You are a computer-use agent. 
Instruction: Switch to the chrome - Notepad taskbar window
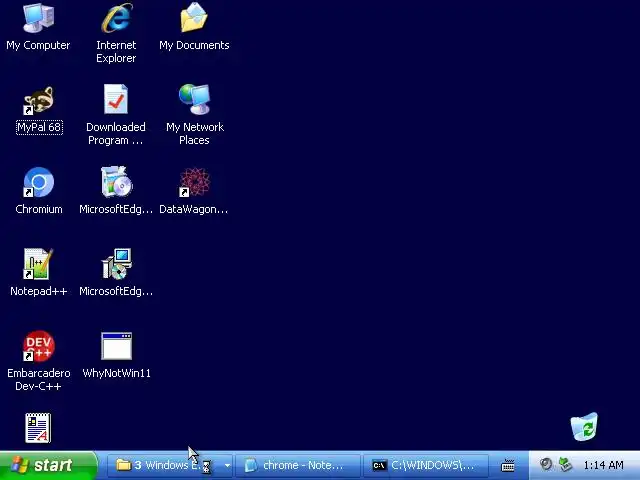298,465
